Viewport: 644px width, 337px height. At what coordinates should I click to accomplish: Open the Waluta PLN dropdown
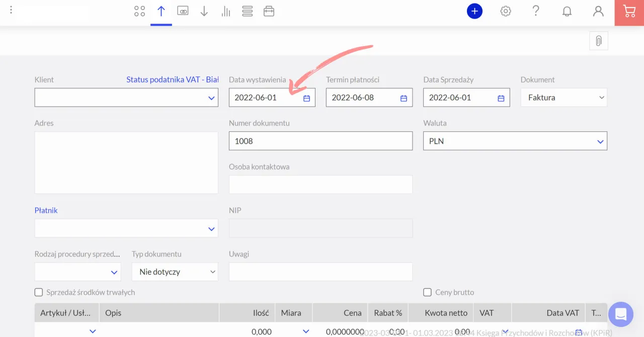click(600, 142)
